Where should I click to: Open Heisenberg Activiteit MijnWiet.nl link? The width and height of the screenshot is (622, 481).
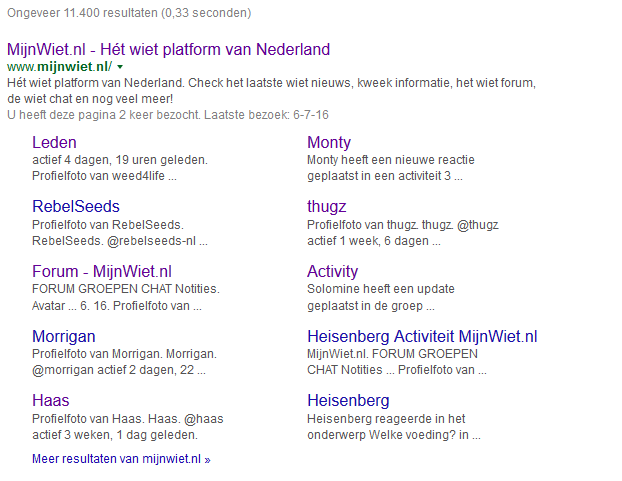click(422, 336)
